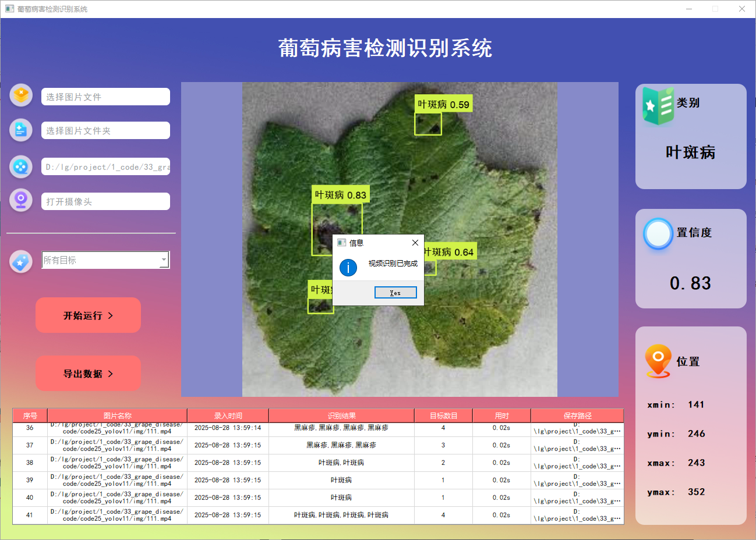
Task: Click the 录入时间 column header
Action: (x=228, y=415)
